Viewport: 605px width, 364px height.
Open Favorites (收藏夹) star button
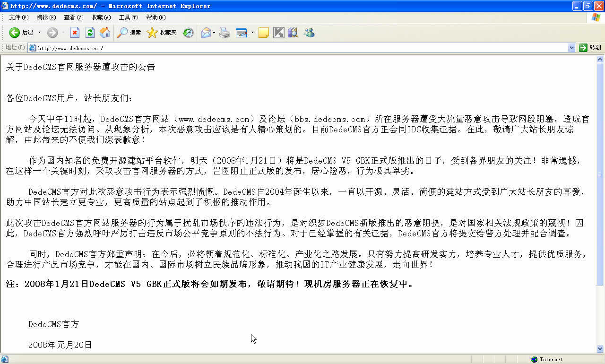coord(162,33)
